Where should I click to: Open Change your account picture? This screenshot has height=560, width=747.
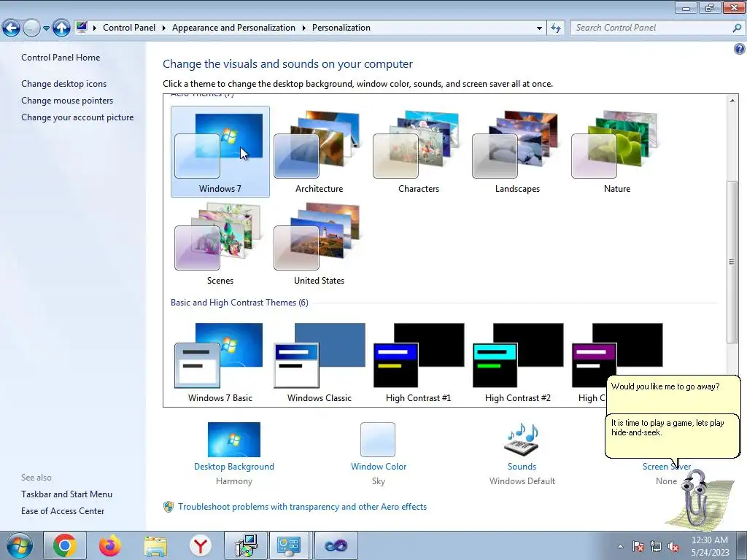click(77, 117)
